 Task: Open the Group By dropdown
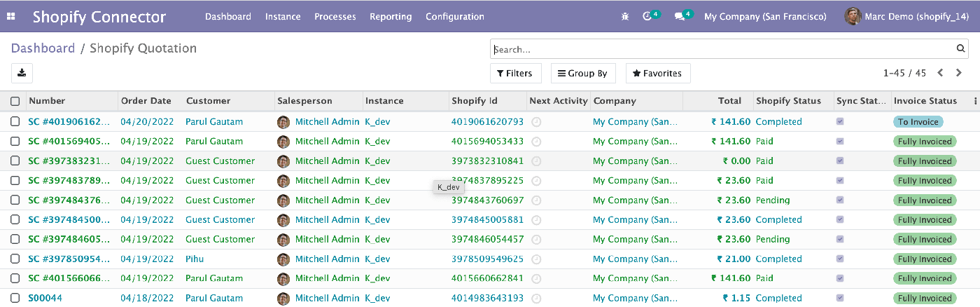coord(582,73)
